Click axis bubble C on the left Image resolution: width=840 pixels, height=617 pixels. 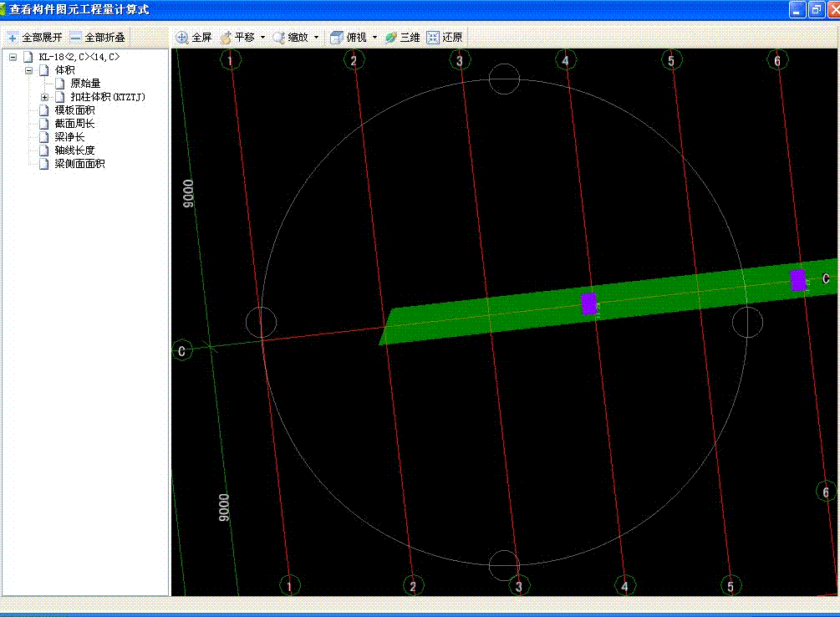click(181, 350)
